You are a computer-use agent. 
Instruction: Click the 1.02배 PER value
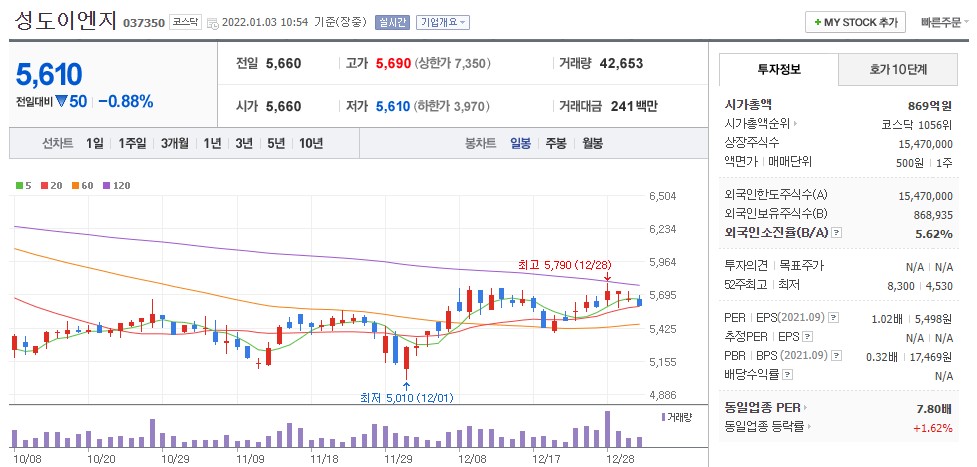(889, 319)
